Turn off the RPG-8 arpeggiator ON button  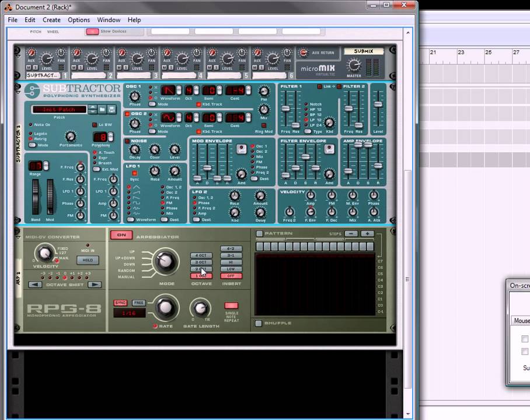121,235
